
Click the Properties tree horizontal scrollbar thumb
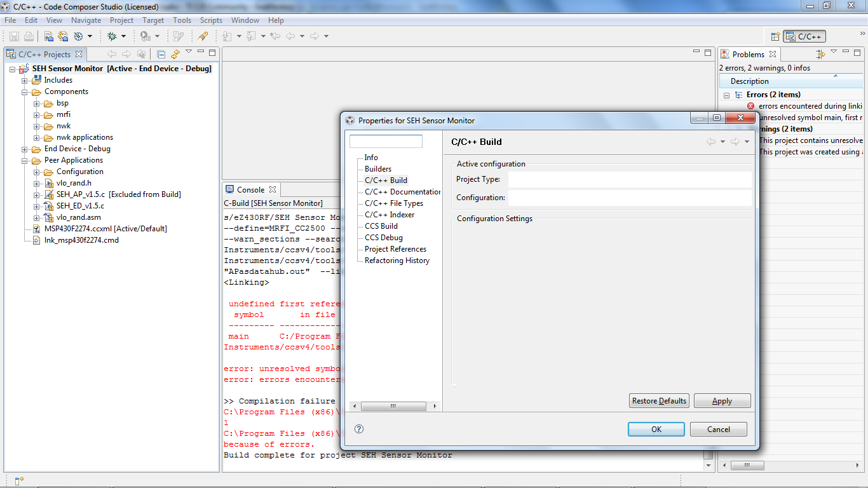pyautogui.click(x=393, y=406)
